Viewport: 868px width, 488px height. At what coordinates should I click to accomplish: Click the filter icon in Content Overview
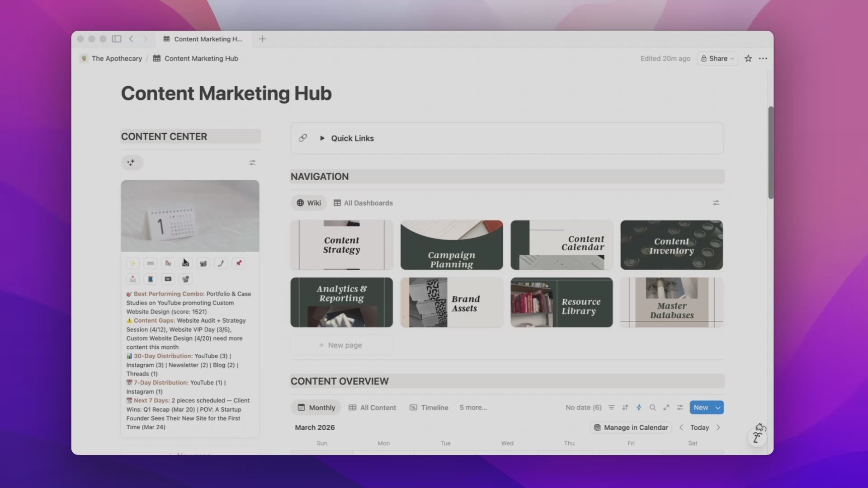611,408
